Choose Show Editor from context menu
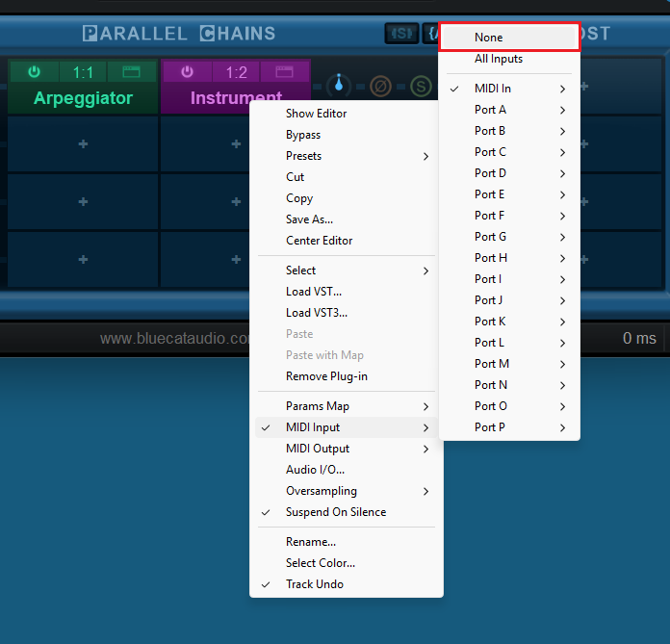 (347, 114)
